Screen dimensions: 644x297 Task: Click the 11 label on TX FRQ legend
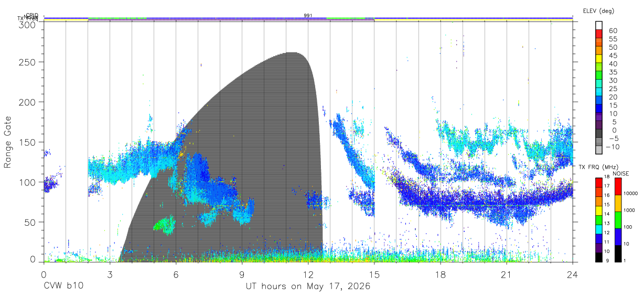coord(607,242)
